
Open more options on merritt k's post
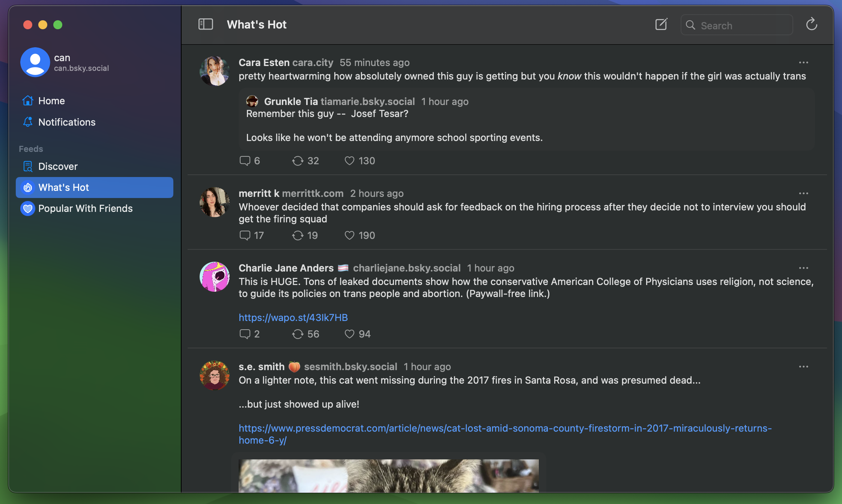[803, 193]
